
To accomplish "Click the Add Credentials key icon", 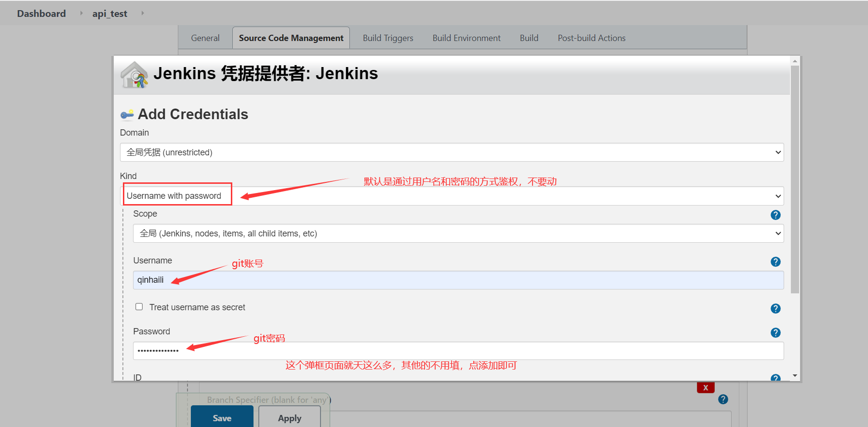I will click(127, 114).
